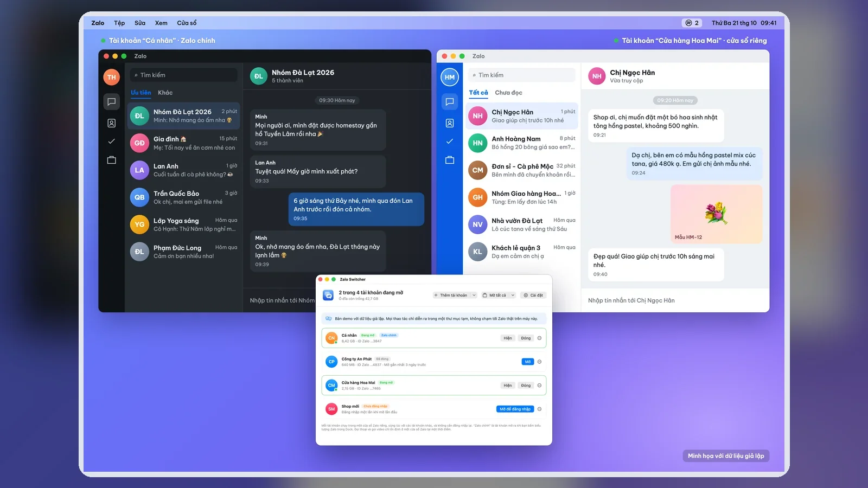Switch to the Khác tab in dark Zalo
This screenshot has width=868, height=488.
pos(165,93)
